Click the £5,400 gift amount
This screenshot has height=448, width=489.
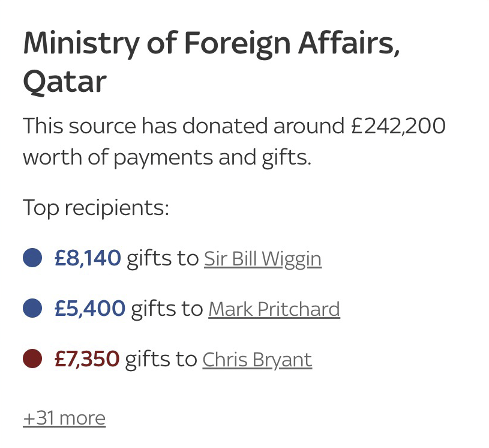coord(90,309)
